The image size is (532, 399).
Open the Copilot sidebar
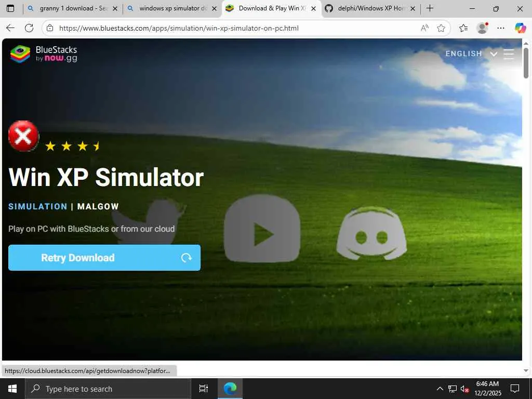pos(520,28)
